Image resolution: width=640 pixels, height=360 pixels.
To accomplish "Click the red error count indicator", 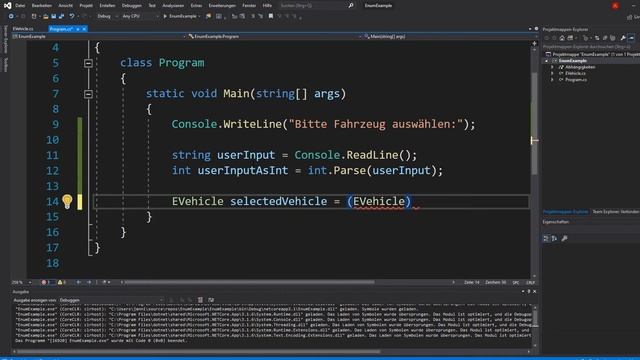I will 46,282.
